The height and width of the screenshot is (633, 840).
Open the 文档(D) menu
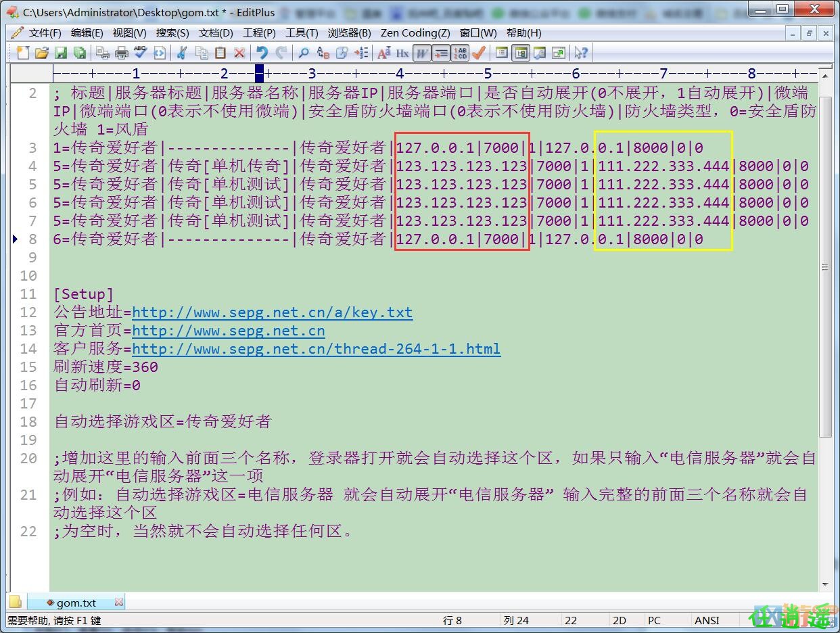(x=216, y=32)
